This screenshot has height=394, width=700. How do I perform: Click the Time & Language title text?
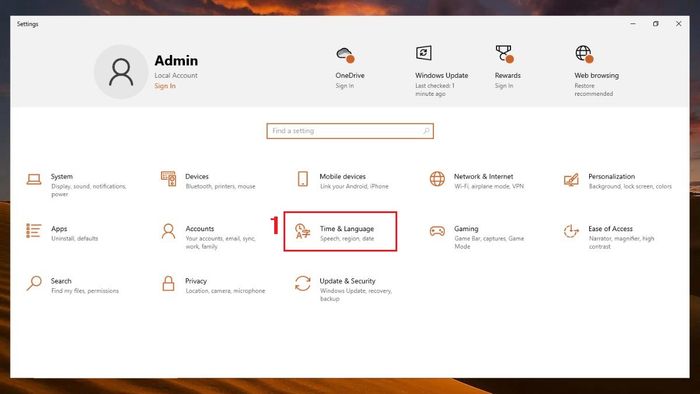(x=347, y=228)
